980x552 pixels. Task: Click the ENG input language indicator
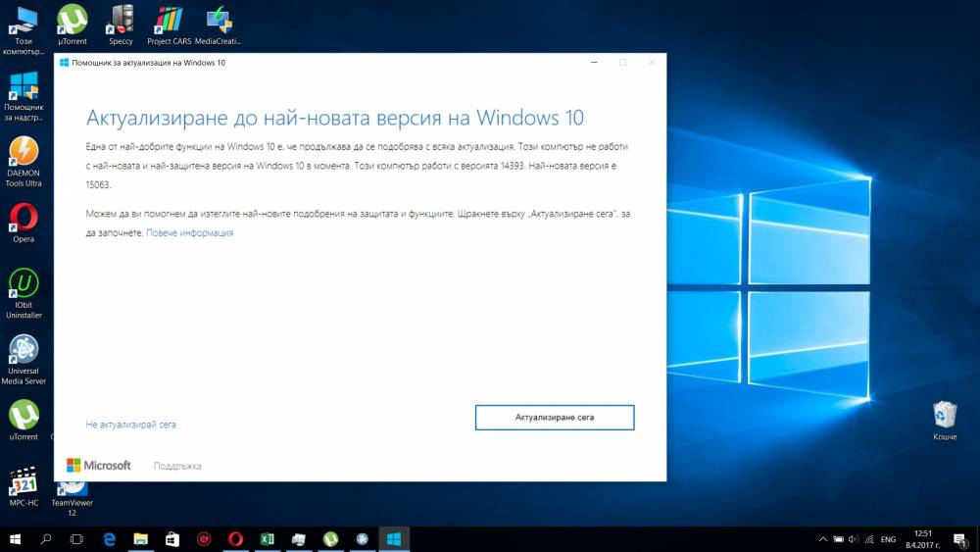point(888,539)
